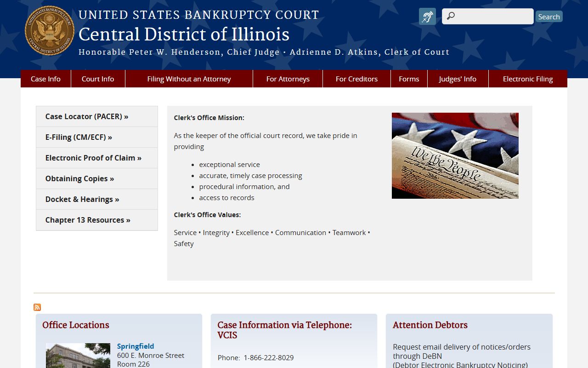Image resolution: width=588 pixels, height=368 pixels.
Task: Click the Clerk's Office Values heading
Action: click(x=207, y=215)
